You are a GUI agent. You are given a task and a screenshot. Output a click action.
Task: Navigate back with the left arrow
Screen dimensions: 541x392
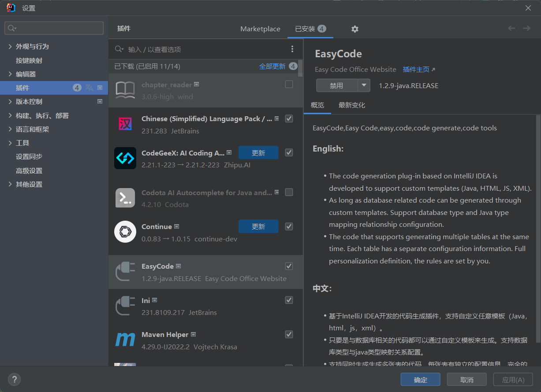(511, 28)
